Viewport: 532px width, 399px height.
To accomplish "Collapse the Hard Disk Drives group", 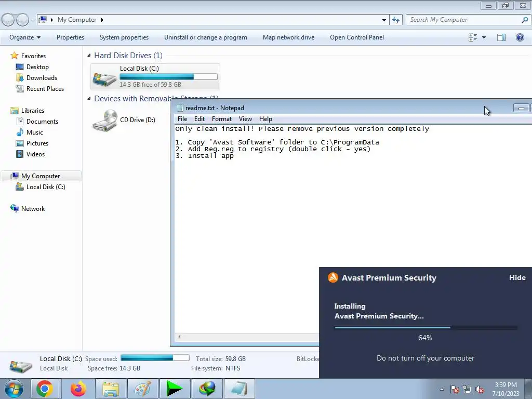I will click(x=89, y=55).
